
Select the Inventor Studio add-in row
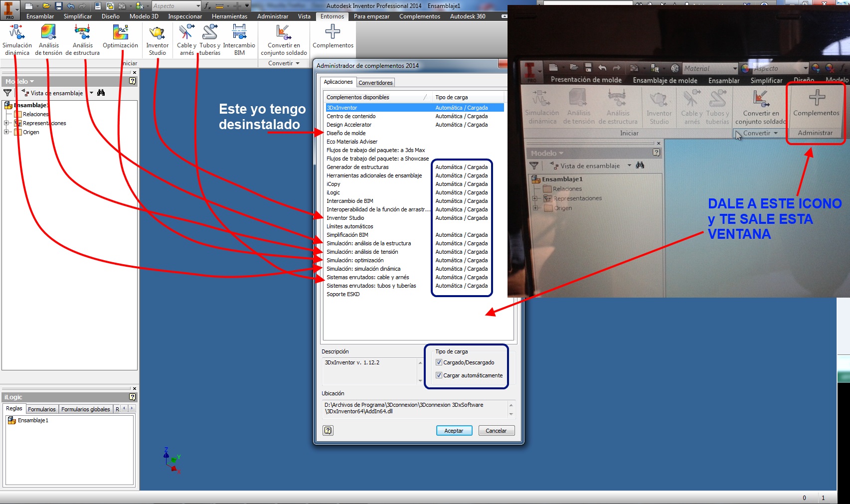414,218
